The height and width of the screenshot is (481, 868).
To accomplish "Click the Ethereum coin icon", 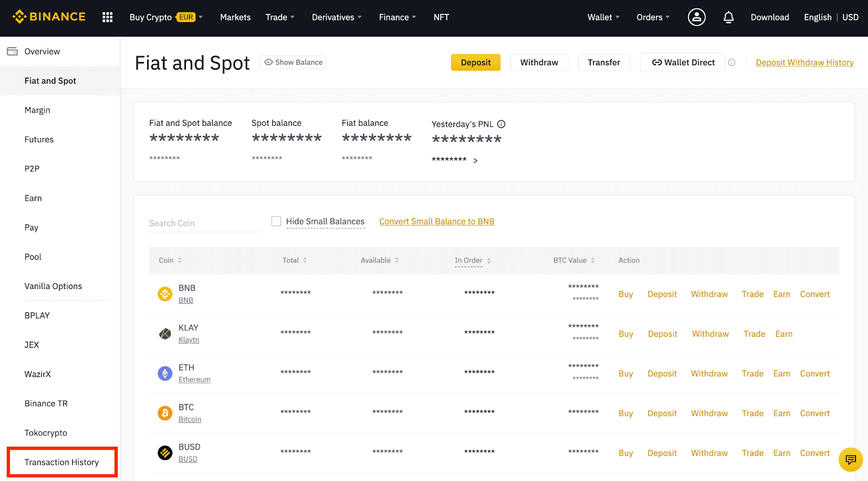I will pos(165,373).
